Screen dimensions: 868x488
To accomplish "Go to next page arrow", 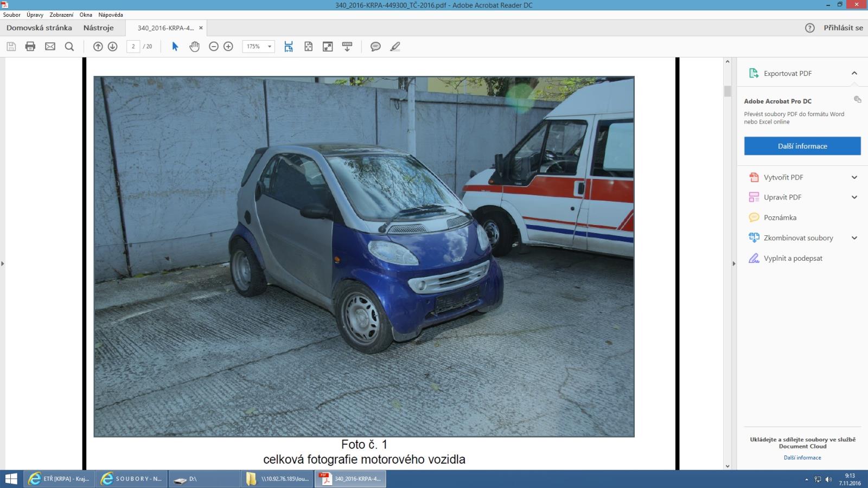I will click(113, 47).
